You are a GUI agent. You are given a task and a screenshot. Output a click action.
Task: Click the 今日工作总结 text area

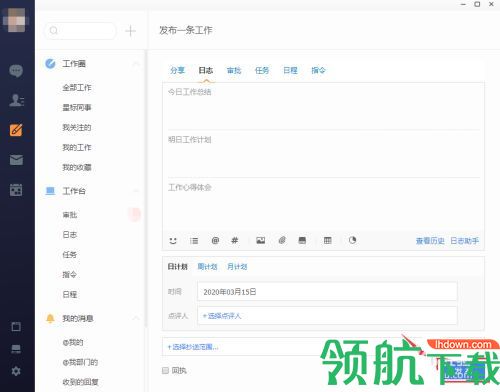pos(323,106)
